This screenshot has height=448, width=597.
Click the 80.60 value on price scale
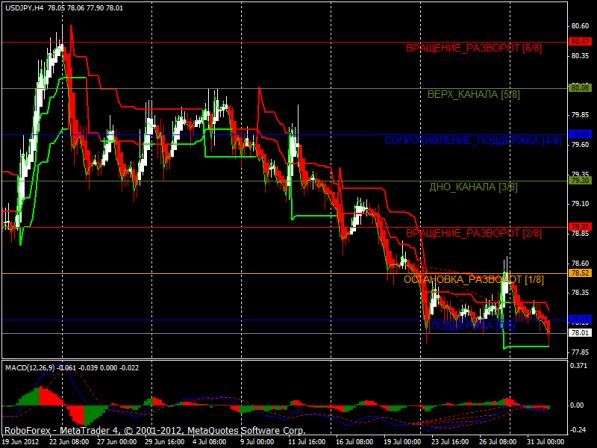[x=579, y=26]
